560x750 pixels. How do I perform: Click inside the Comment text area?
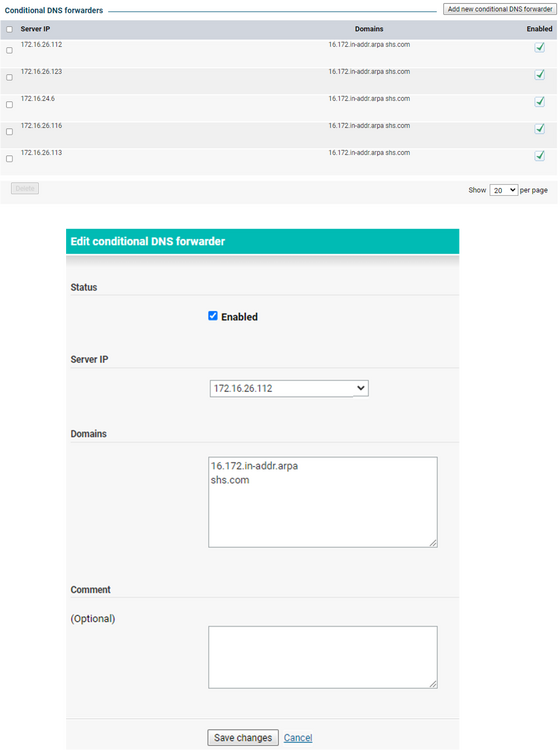tap(323, 657)
